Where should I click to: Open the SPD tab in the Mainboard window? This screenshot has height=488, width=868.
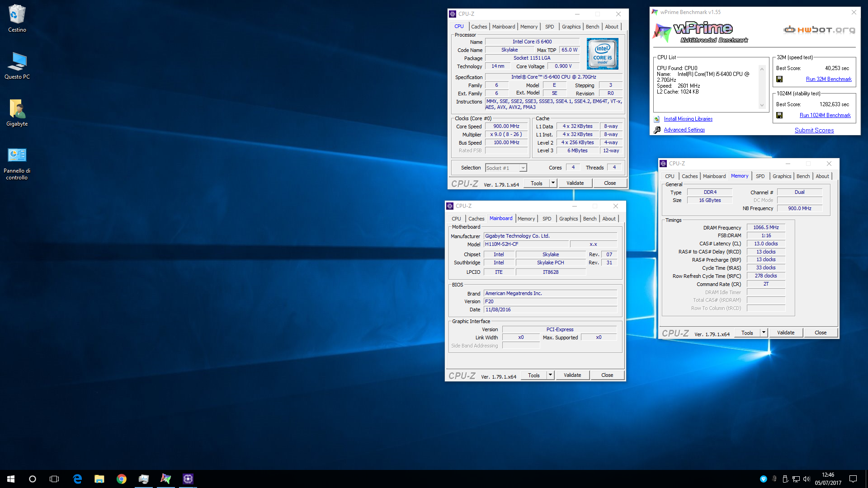pos(547,219)
